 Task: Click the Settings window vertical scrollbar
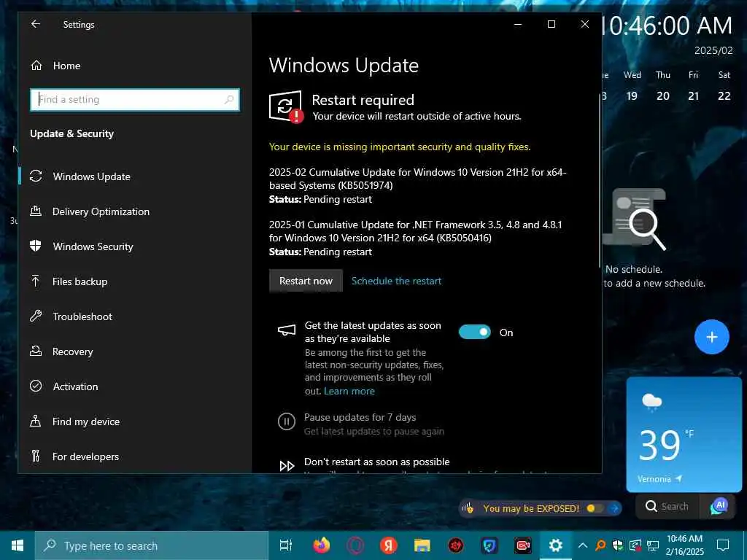tap(600, 181)
